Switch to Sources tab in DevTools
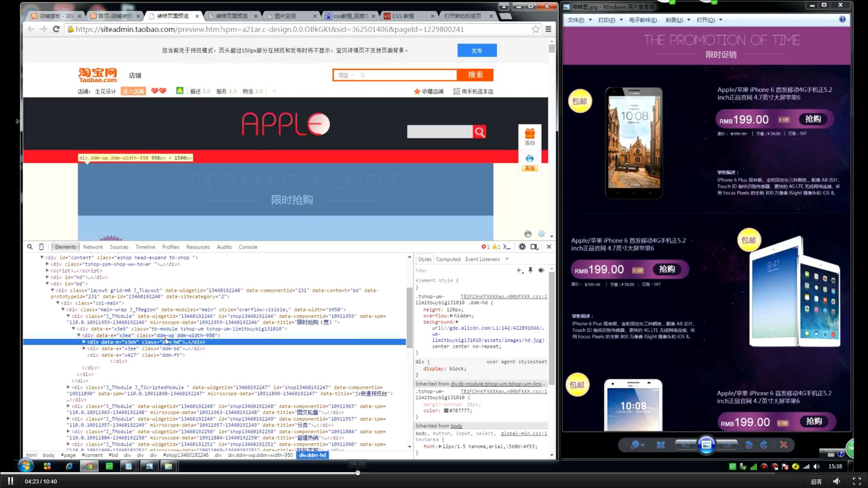 pyautogui.click(x=119, y=247)
